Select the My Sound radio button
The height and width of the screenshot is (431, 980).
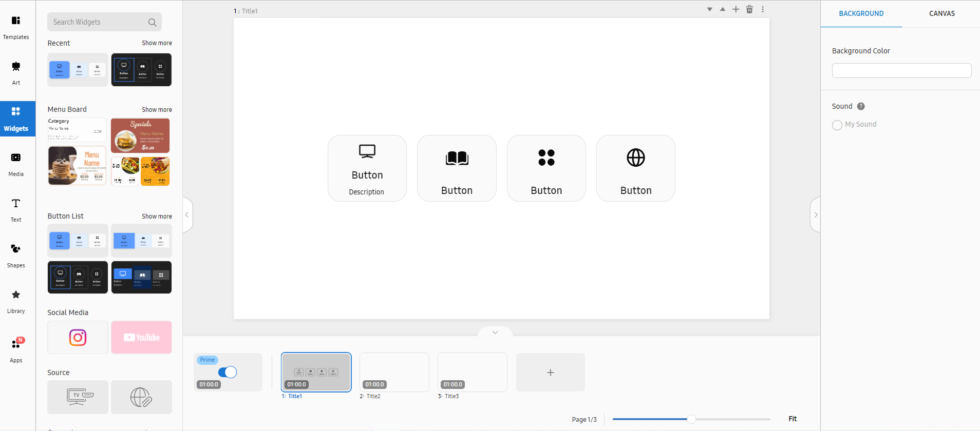[x=837, y=125]
